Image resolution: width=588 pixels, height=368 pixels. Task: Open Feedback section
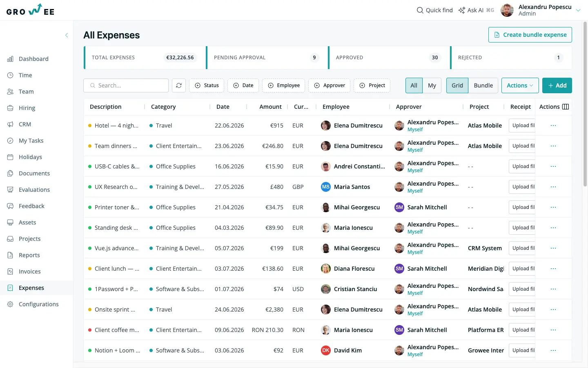point(31,206)
